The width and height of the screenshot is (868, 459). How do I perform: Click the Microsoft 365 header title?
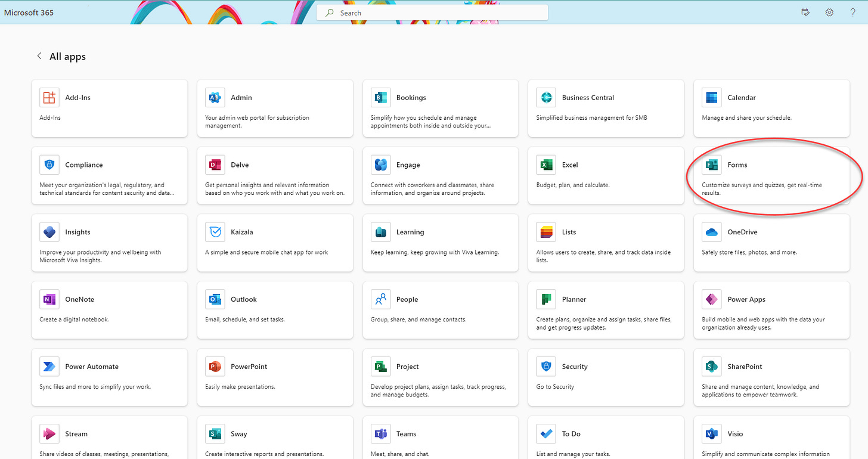tap(29, 13)
